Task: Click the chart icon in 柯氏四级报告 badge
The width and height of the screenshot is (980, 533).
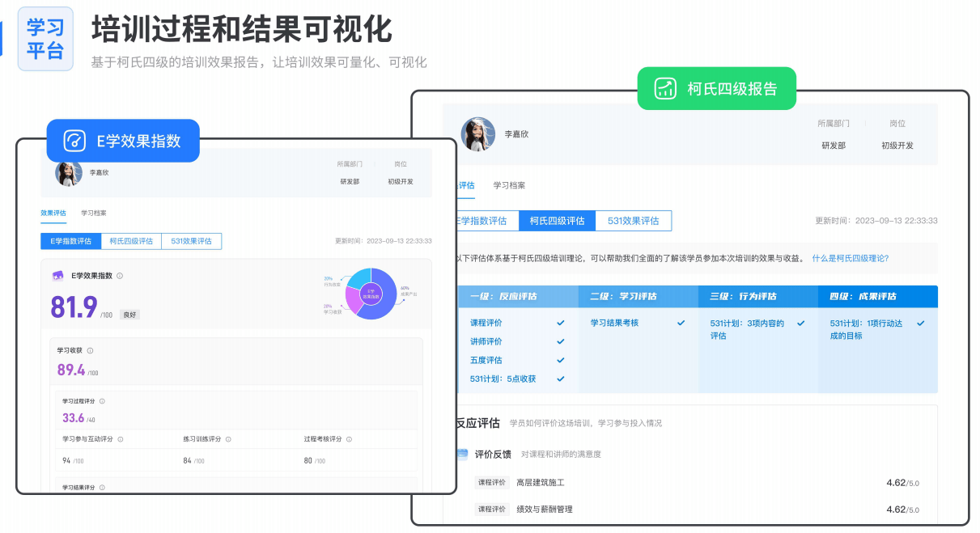Action: [x=666, y=88]
